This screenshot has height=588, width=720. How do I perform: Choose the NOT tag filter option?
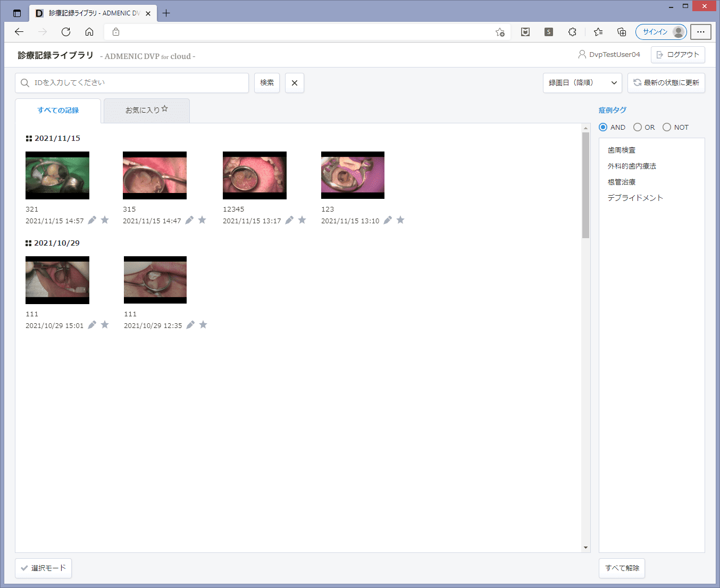point(667,127)
